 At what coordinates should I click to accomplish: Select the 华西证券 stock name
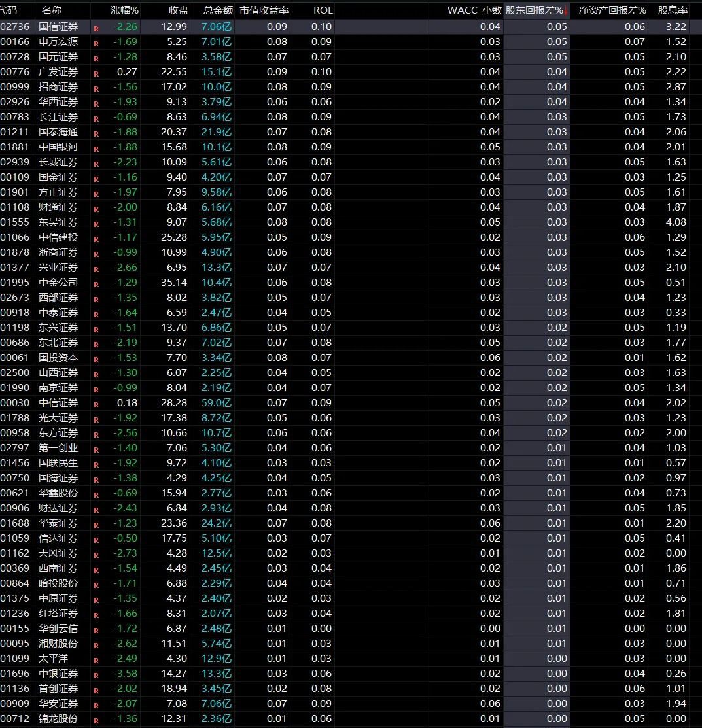pyautogui.click(x=58, y=101)
